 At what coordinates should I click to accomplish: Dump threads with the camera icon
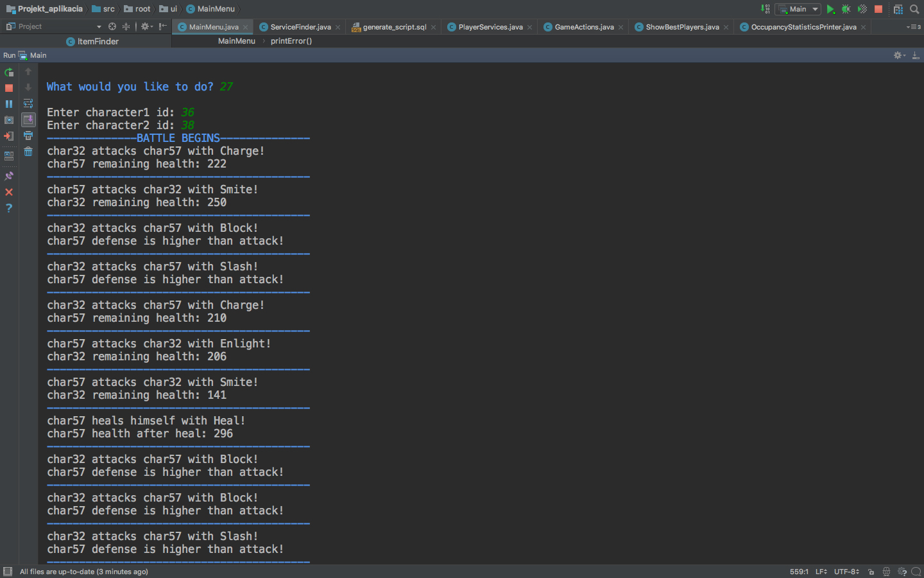9,120
